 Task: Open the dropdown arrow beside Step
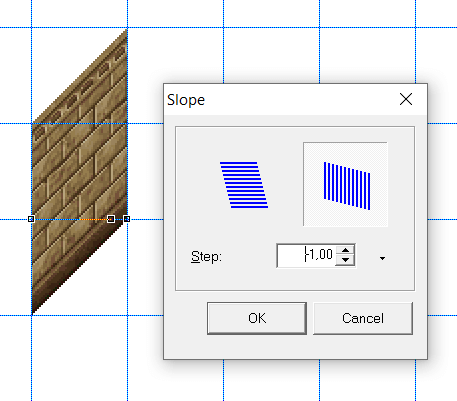382,258
